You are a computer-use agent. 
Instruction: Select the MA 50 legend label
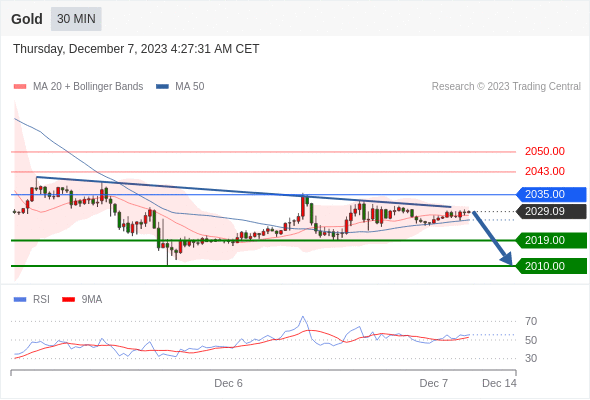(x=190, y=87)
